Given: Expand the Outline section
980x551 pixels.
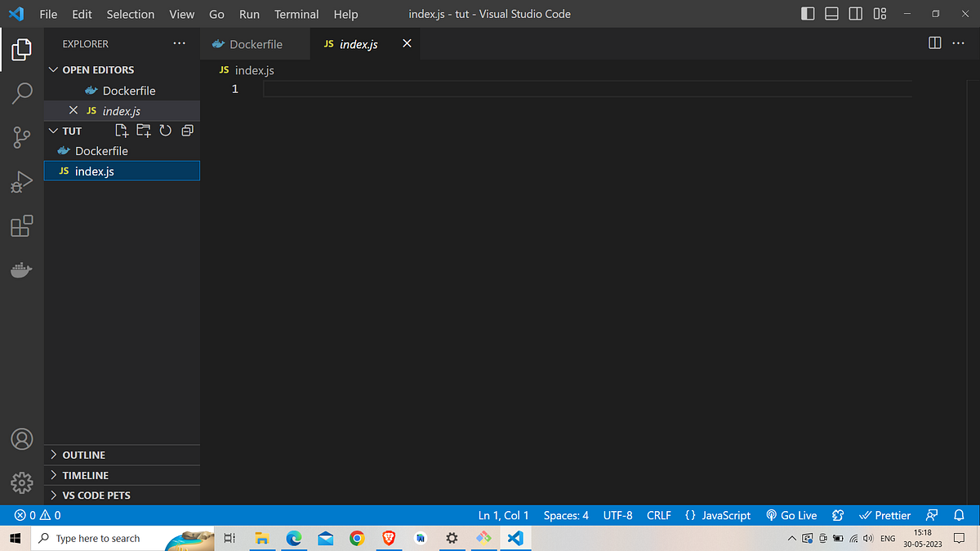Looking at the screenshot, I should click(53, 455).
